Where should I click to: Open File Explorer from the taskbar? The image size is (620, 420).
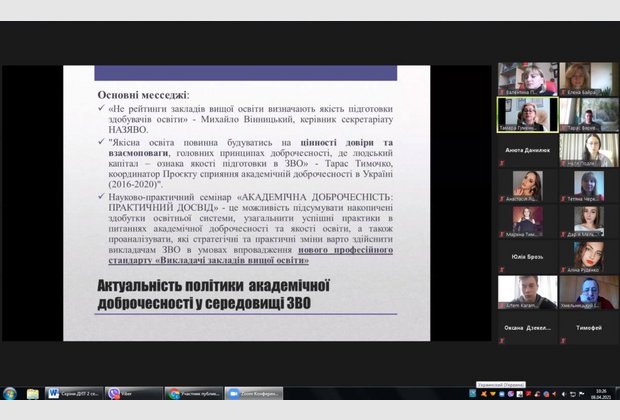pos(33,393)
